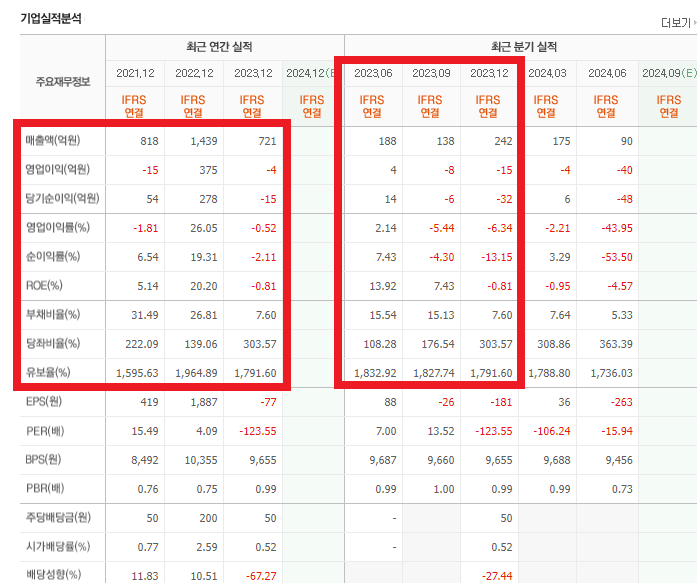Click the 주요재무정보 header cell
This screenshot has height=583, width=697.
point(63,81)
